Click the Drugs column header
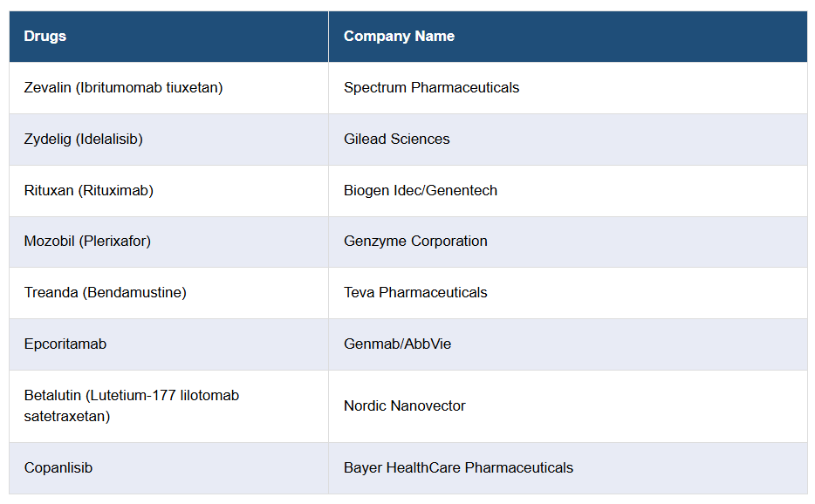Image resolution: width=815 pixels, height=504 pixels. [45, 37]
